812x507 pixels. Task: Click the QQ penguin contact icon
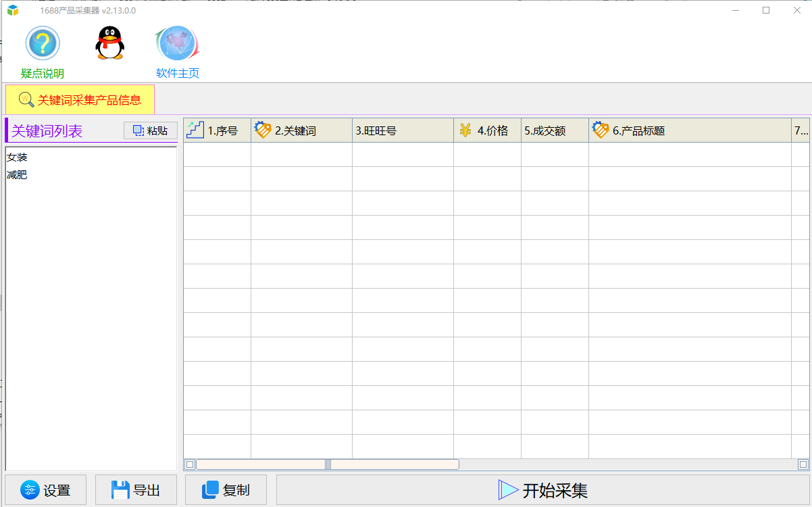[109, 43]
